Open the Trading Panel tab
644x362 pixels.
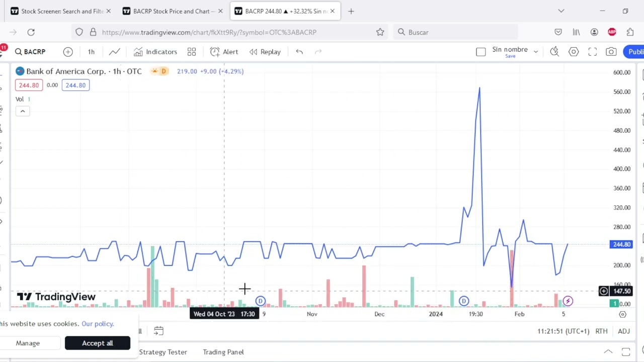(x=223, y=352)
